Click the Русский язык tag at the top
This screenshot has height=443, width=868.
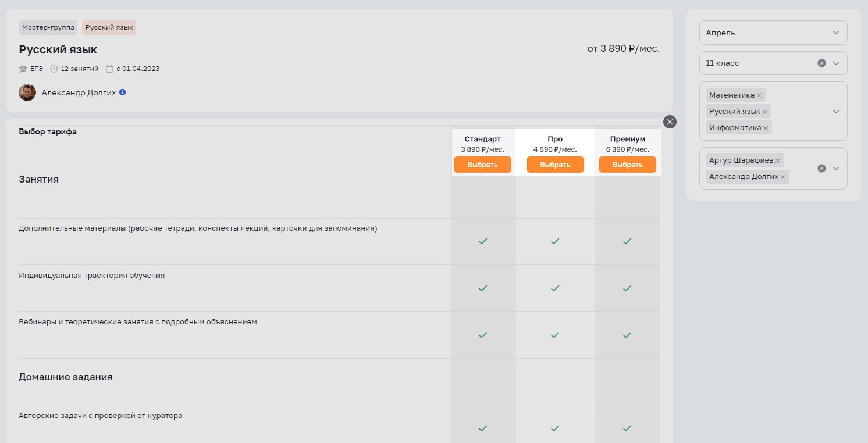[x=109, y=27]
